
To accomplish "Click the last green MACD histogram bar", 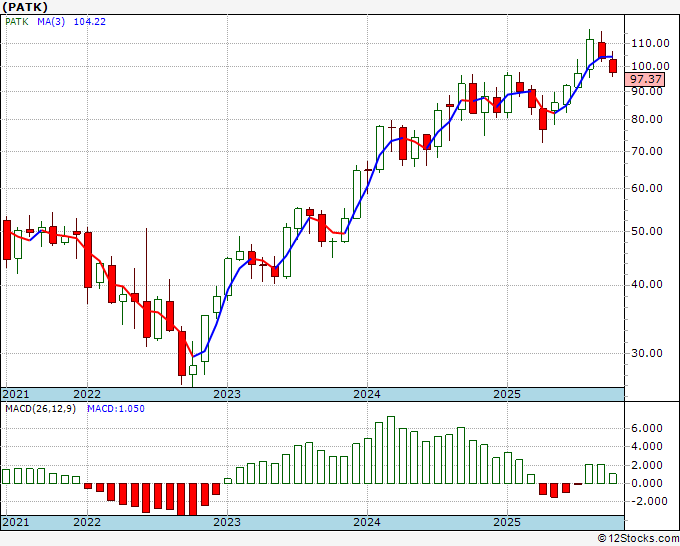I will (x=613, y=479).
